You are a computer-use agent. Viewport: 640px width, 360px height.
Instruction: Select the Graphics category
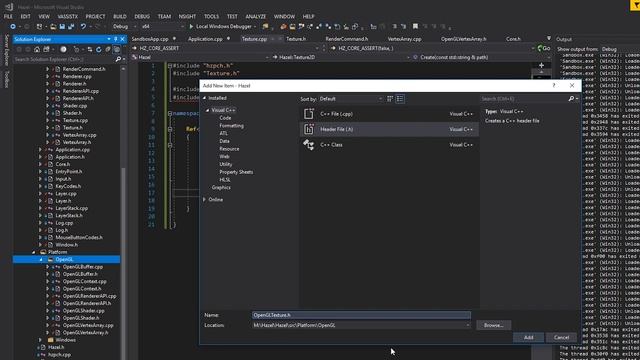pyautogui.click(x=221, y=187)
